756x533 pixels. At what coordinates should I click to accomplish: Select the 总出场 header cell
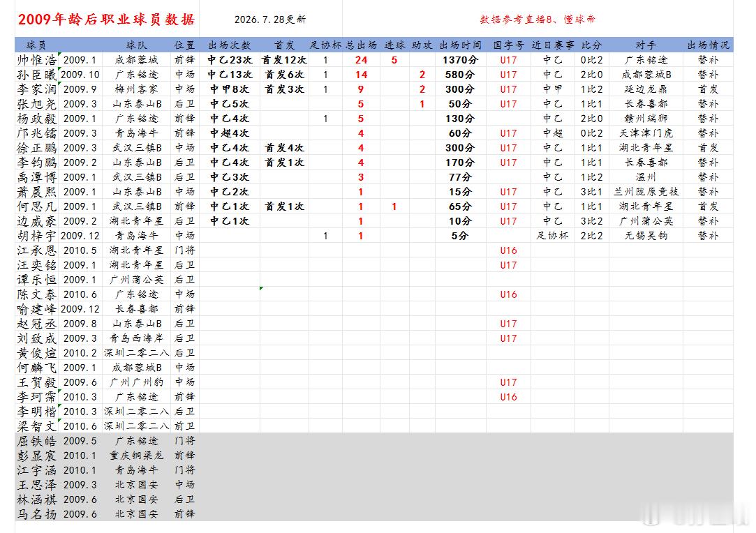[361, 45]
